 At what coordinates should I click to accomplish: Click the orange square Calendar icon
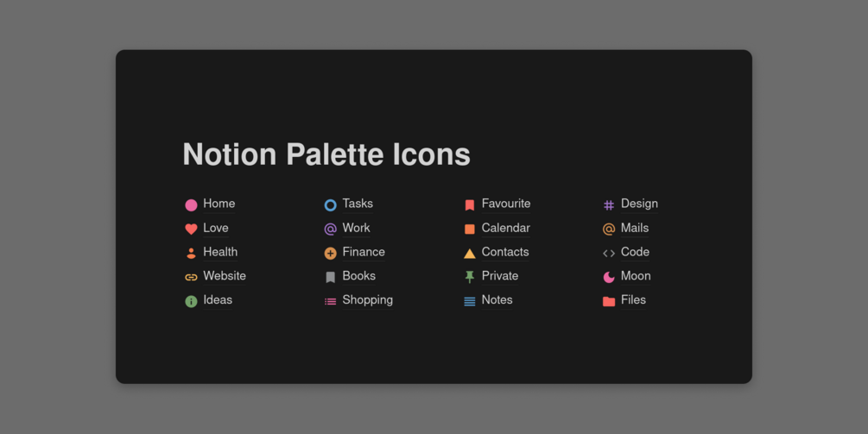click(470, 229)
